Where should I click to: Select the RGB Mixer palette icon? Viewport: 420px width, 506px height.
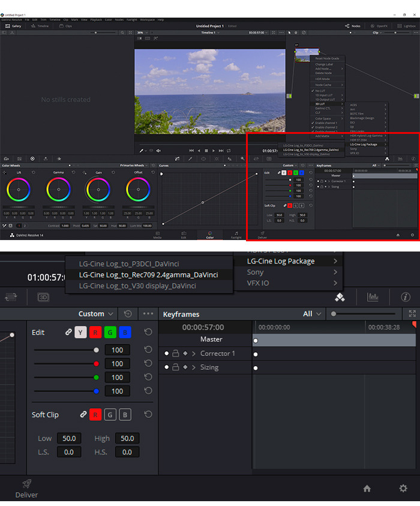46,159
